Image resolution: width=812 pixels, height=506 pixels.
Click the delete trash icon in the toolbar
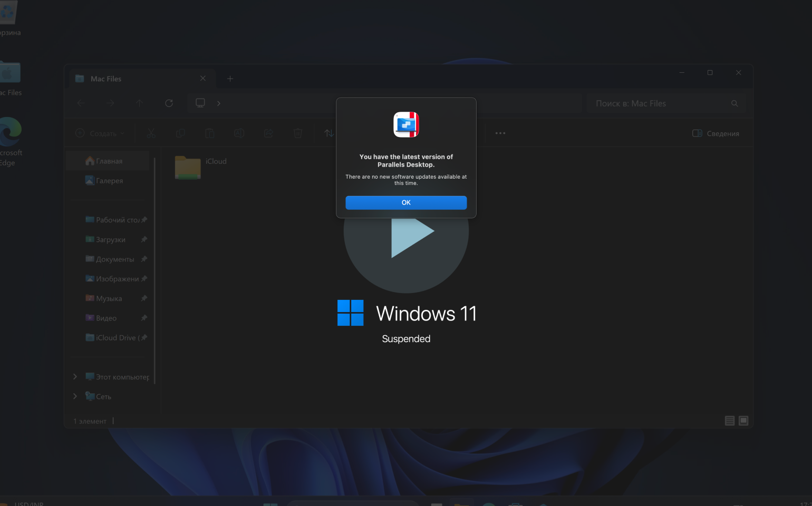(x=298, y=133)
